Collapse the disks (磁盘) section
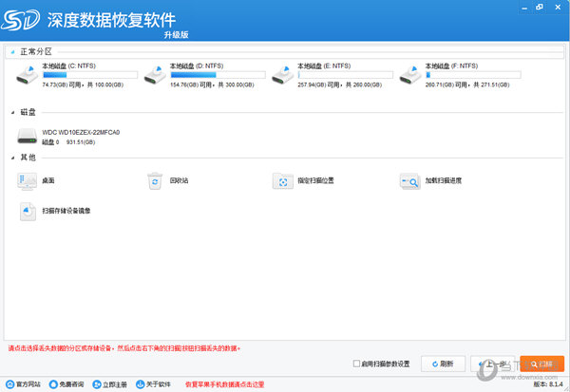The width and height of the screenshot is (570, 392). (x=12, y=113)
